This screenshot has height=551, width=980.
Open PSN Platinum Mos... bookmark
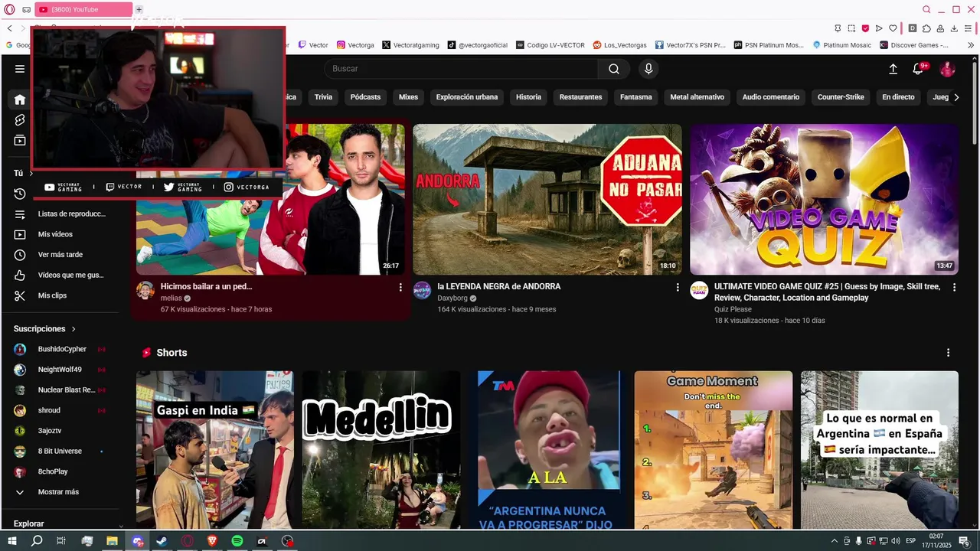point(769,45)
